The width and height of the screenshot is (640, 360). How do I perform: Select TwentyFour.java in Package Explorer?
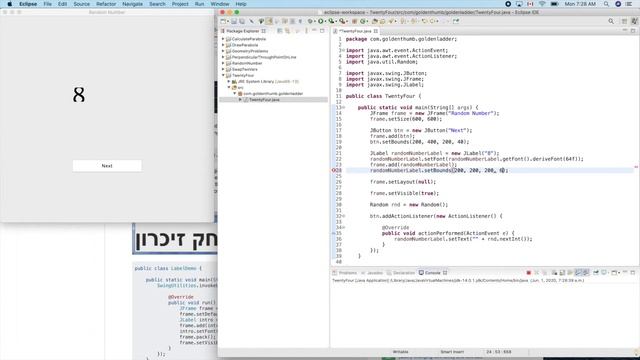264,100
